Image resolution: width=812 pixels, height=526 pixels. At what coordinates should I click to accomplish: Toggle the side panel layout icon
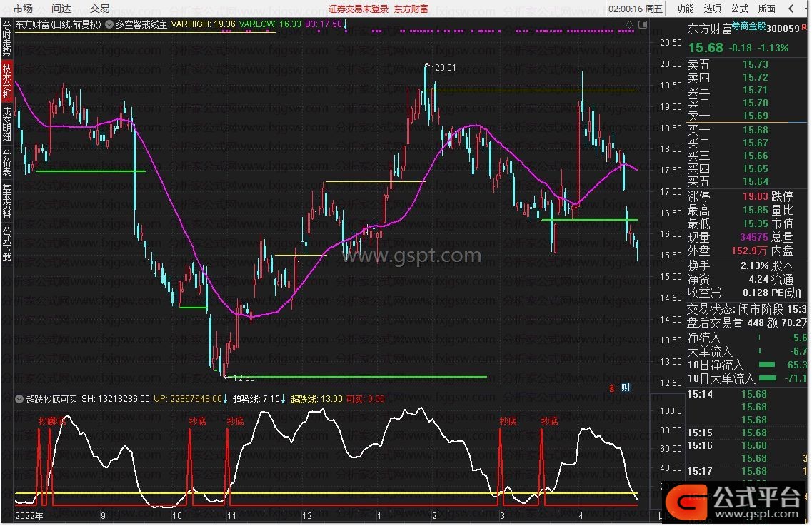pyautogui.click(x=643, y=24)
